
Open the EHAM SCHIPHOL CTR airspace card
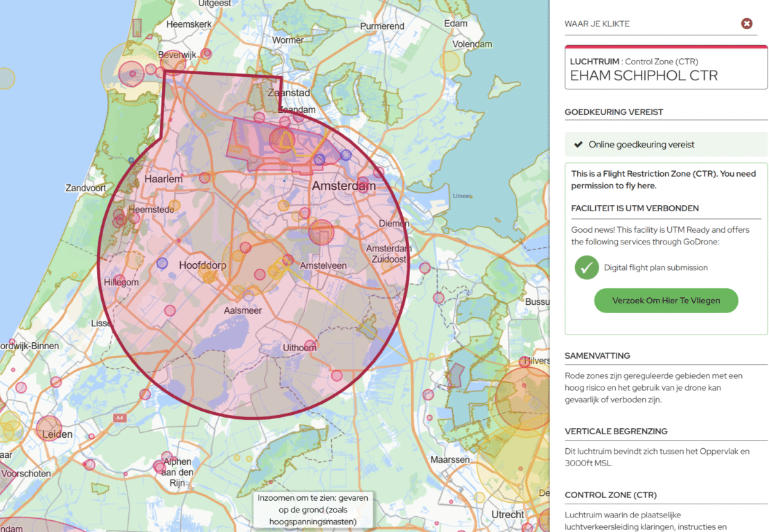pyautogui.click(x=666, y=69)
